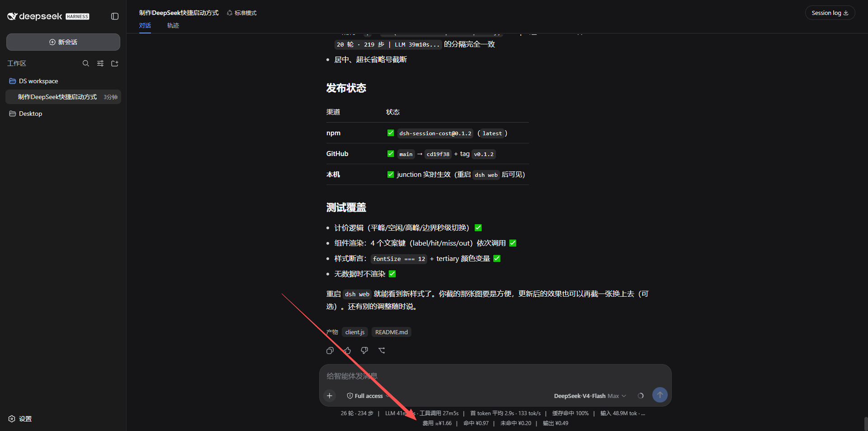
Task: Download the Session log
Action: pos(830,13)
